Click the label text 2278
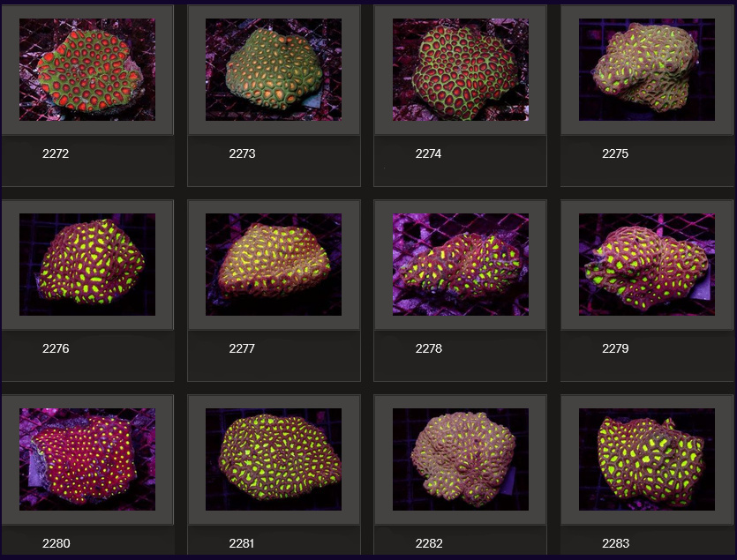 coord(429,348)
